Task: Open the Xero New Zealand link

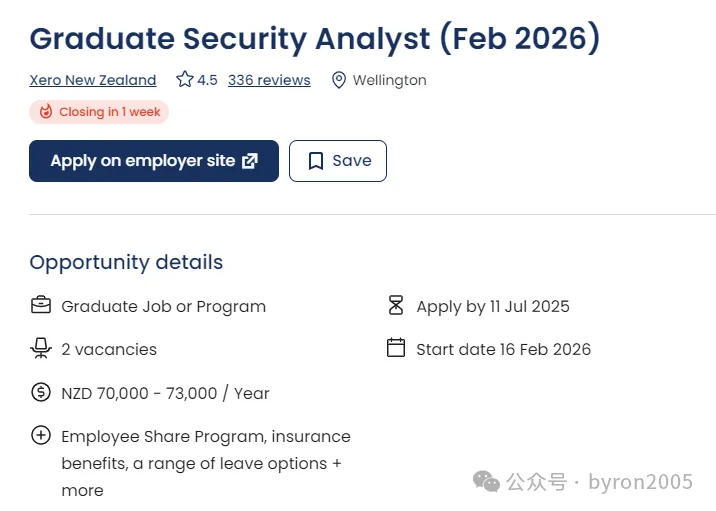Action: tap(93, 80)
